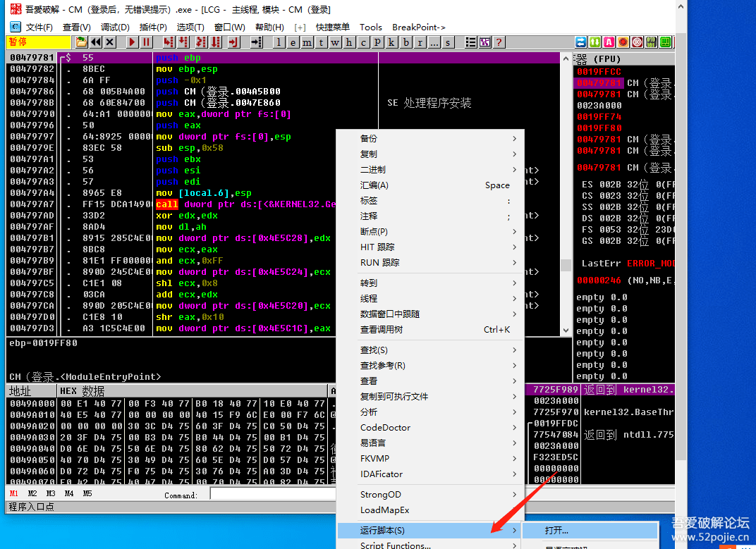Run the program with red play icon

tap(132, 42)
